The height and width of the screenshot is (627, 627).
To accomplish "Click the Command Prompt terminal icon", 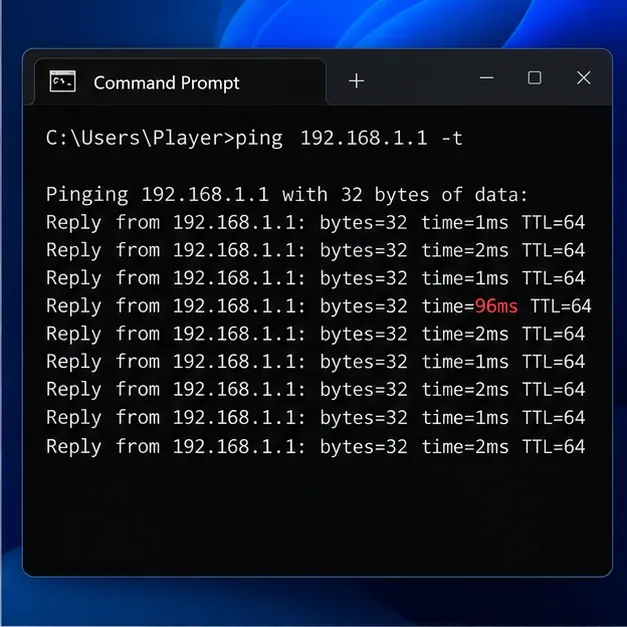I will point(62,82).
